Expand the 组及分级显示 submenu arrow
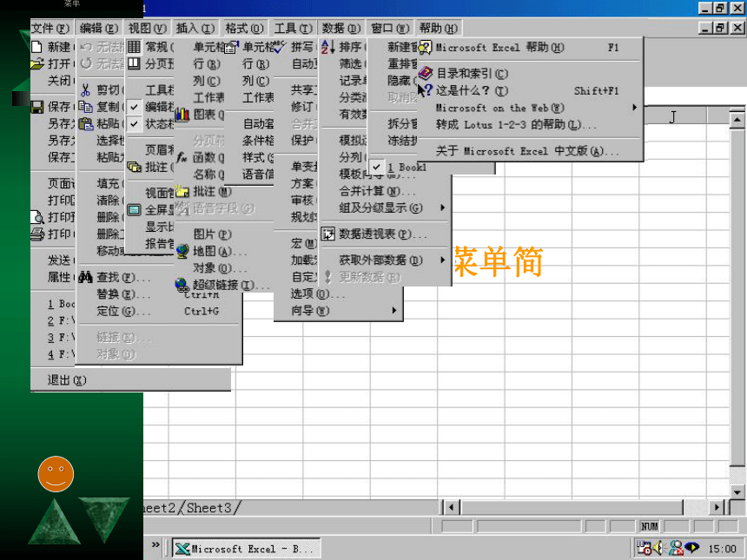Image resolution: width=747 pixels, height=560 pixels. (x=443, y=208)
